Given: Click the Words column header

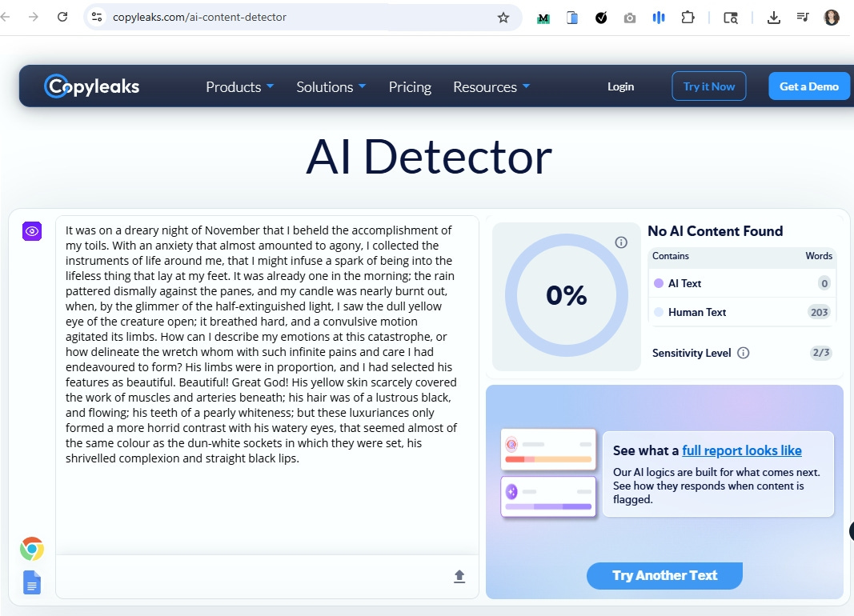Looking at the screenshot, I should tap(819, 256).
